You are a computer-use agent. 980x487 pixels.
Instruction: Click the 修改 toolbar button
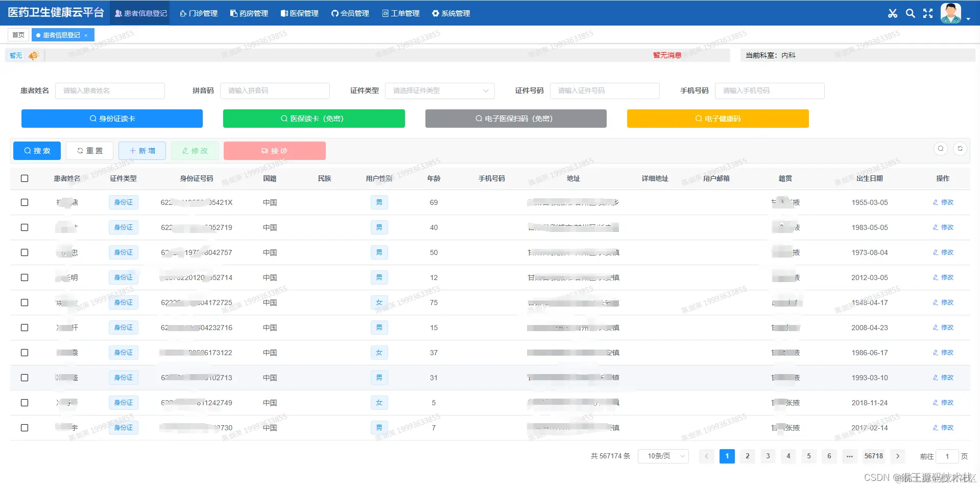pos(195,151)
